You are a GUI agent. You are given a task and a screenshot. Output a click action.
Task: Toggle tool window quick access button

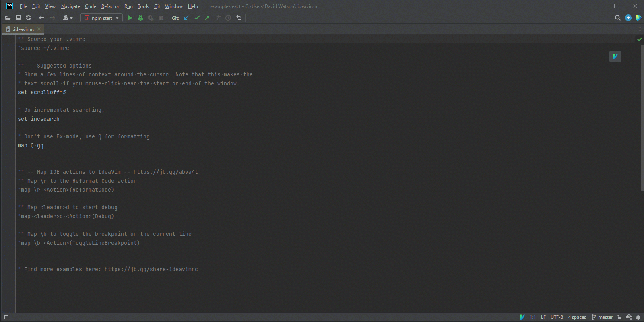[6, 317]
